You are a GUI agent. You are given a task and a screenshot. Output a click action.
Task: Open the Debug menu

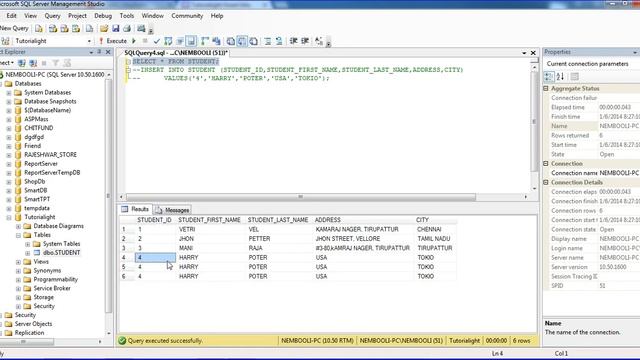(x=103, y=16)
